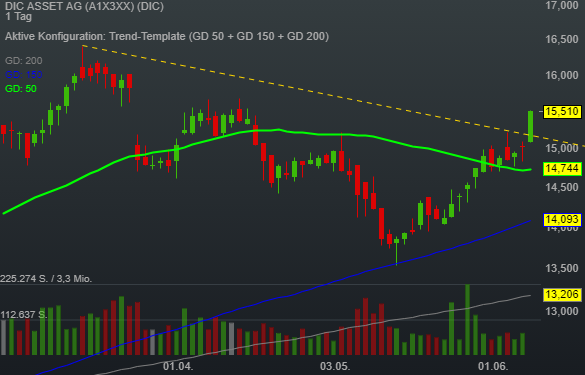Image resolution: width=585 pixels, height=375 pixels.
Task: Click the 13,000 price axis label
Action: tap(561, 311)
